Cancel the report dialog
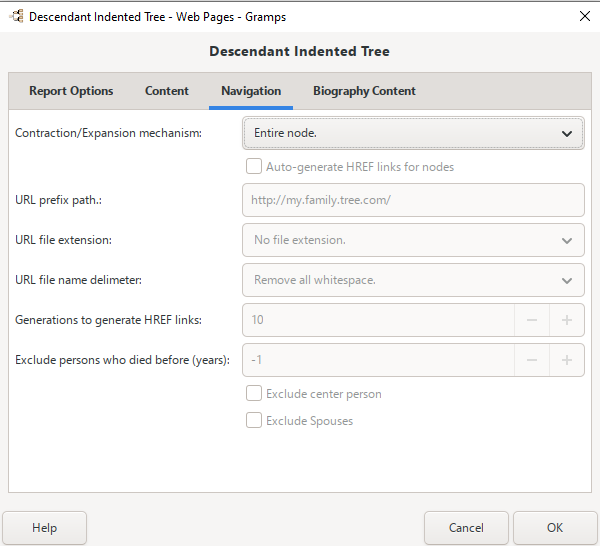Viewport: 600px width, 546px height. [x=466, y=528]
